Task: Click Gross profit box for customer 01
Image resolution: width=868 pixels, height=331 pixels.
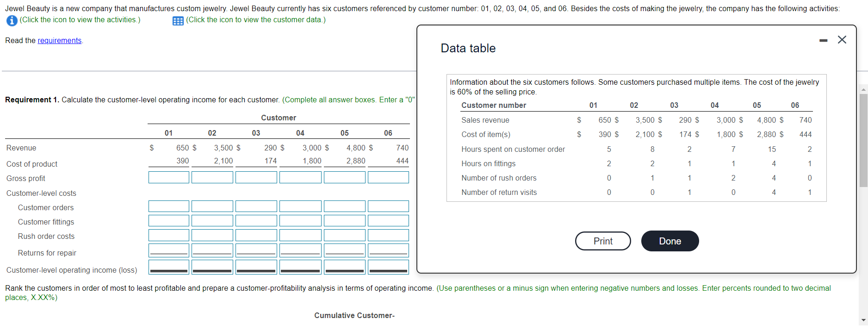Action: pos(169,177)
